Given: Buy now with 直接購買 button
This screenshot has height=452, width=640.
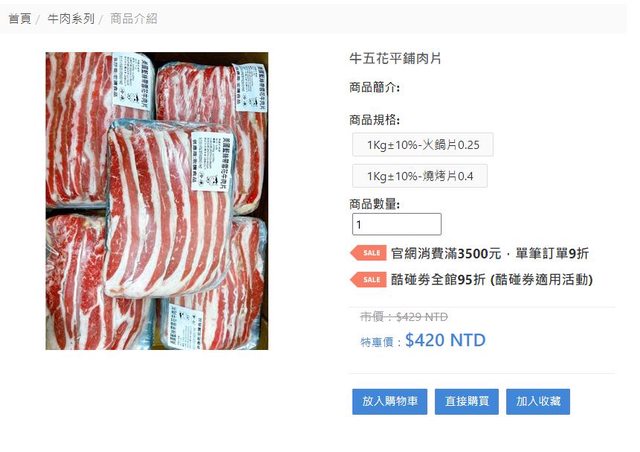Looking at the screenshot, I should 467,401.
